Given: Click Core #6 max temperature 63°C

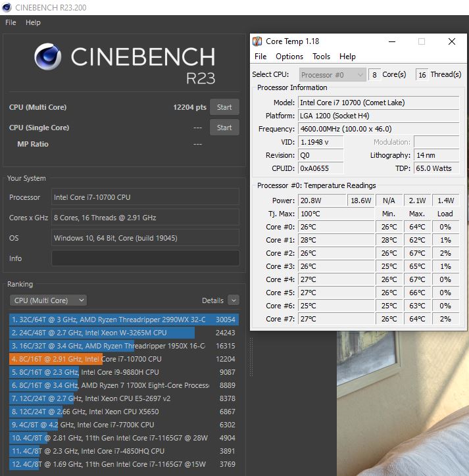Looking at the screenshot, I should (417, 306).
